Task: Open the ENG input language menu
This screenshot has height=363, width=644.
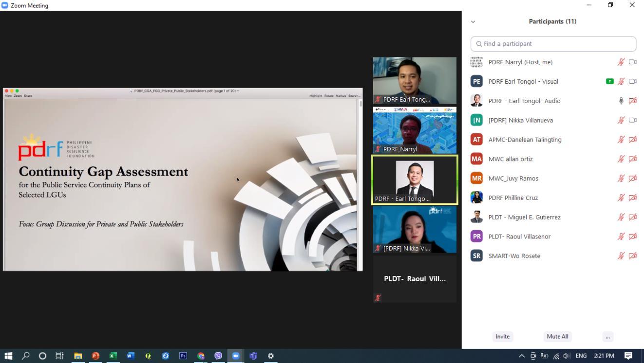Action: point(581,356)
